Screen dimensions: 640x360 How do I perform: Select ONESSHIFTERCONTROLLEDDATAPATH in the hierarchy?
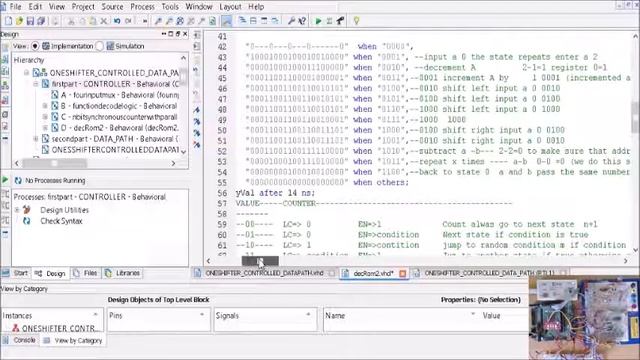click(110, 150)
